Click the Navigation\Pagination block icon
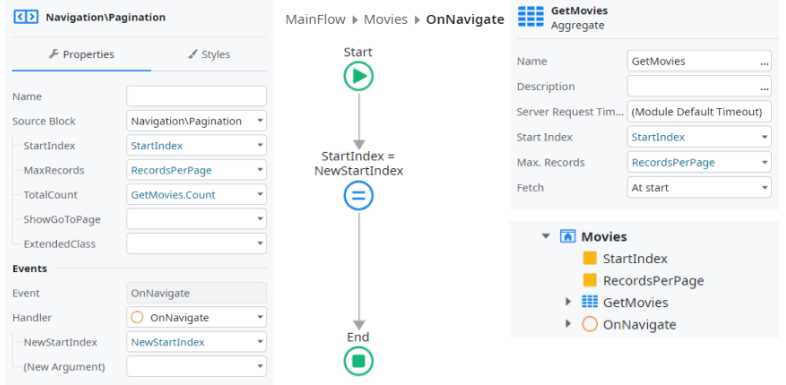786x385 pixels. tap(25, 17)
